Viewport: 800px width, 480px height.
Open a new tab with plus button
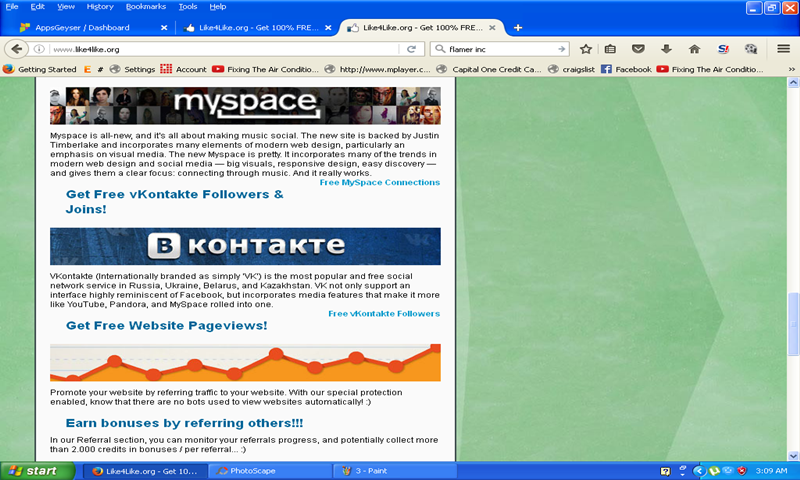pyautogui.click(x=518, y=27)
